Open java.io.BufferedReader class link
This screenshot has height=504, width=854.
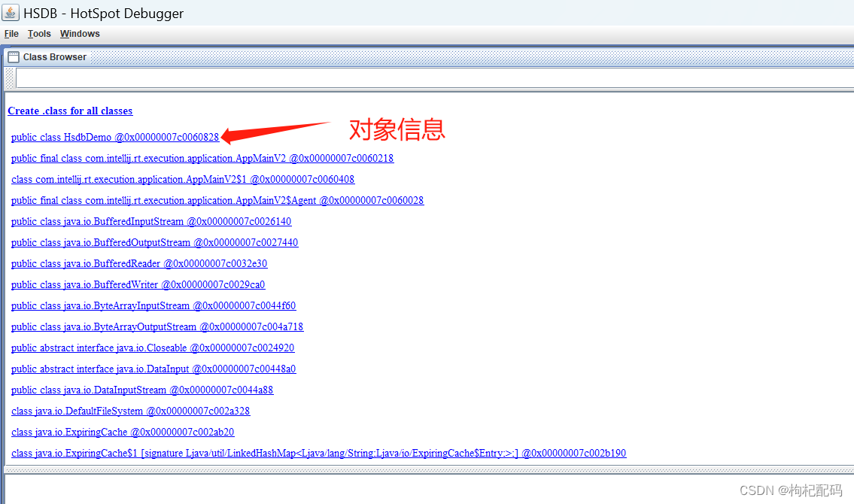(x=139, y=263)
